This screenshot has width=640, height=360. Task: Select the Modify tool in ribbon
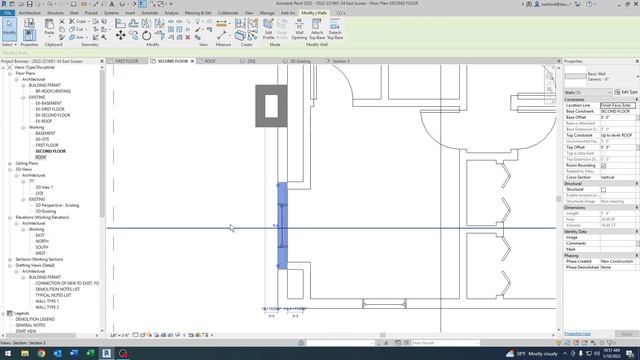(9, 29)
